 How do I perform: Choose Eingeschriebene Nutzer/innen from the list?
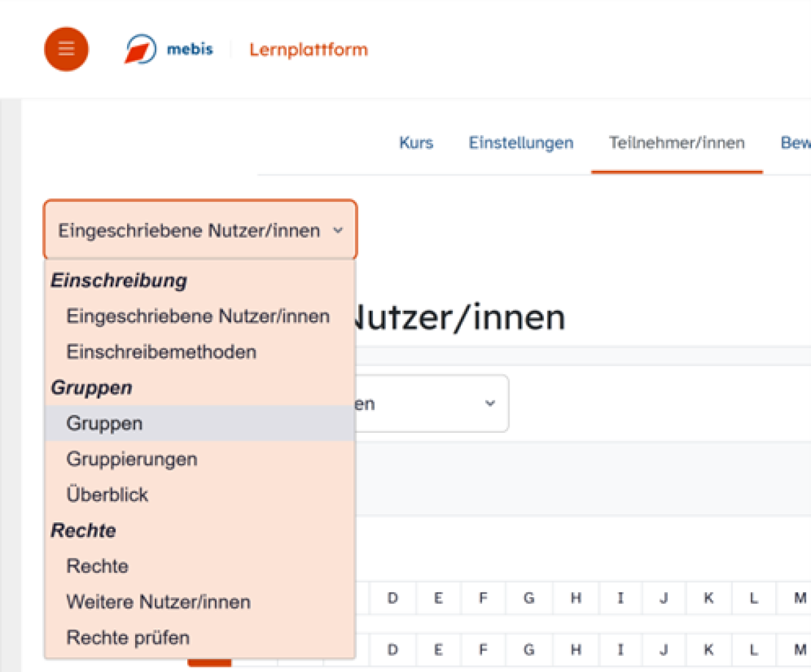point(197,316)
